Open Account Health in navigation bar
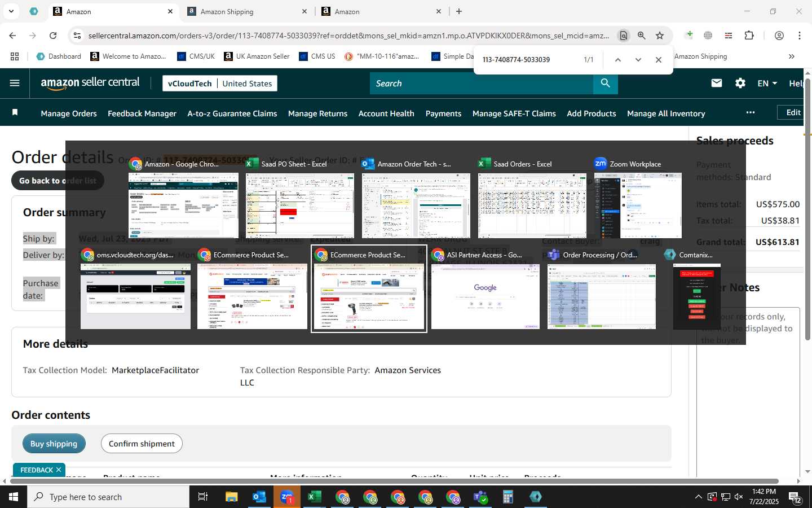 [386, 113]
